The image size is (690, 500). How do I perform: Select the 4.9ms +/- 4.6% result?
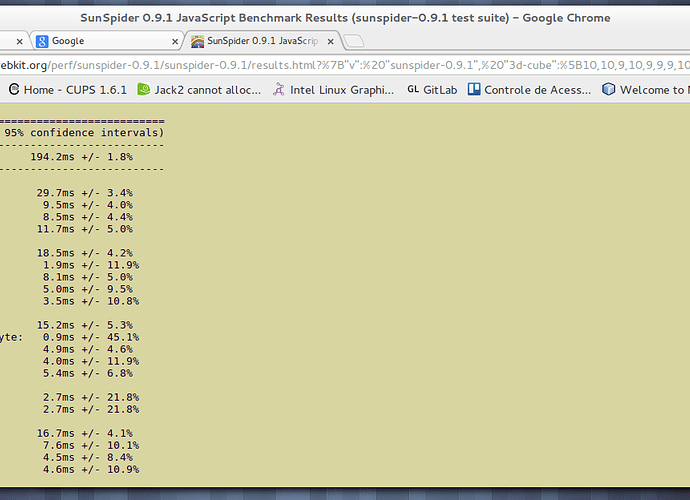[88, 349]
